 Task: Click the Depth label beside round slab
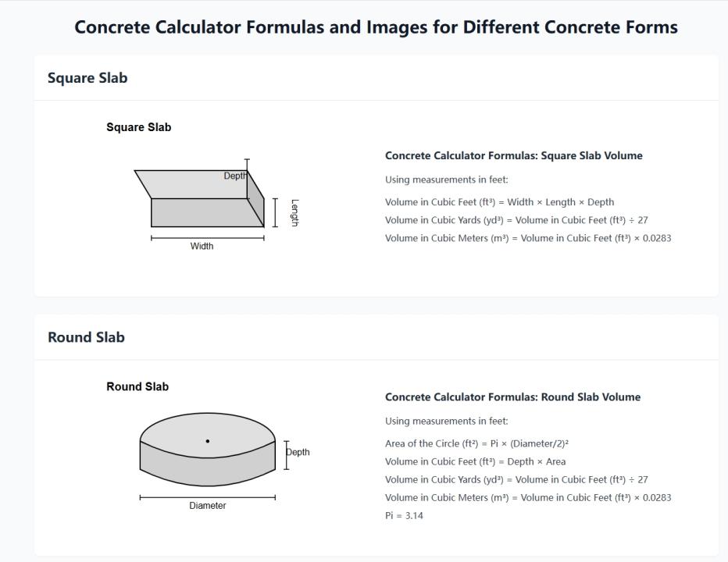click(x=298, y=452)
